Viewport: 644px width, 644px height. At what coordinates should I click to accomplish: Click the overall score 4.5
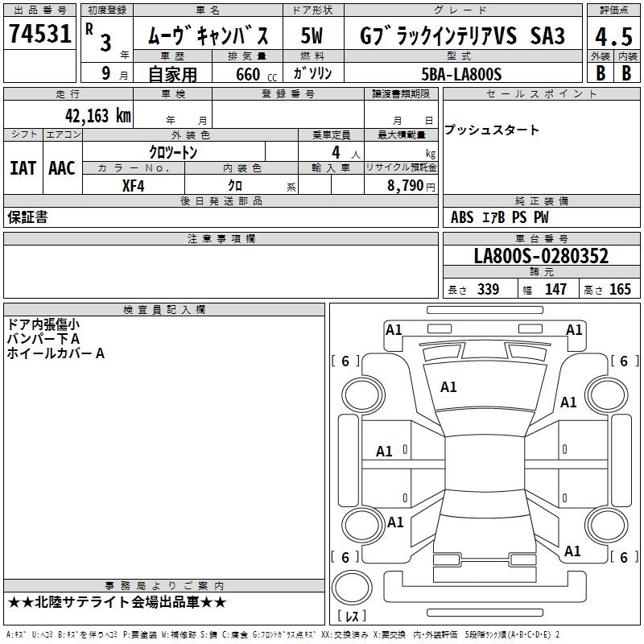click(x=613, y=36)
